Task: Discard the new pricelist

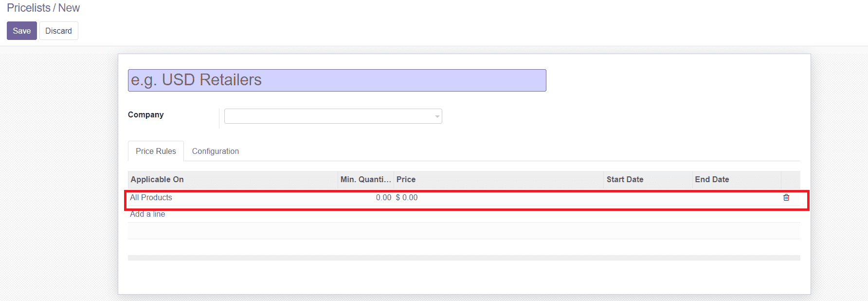Action: click(58, 31)
